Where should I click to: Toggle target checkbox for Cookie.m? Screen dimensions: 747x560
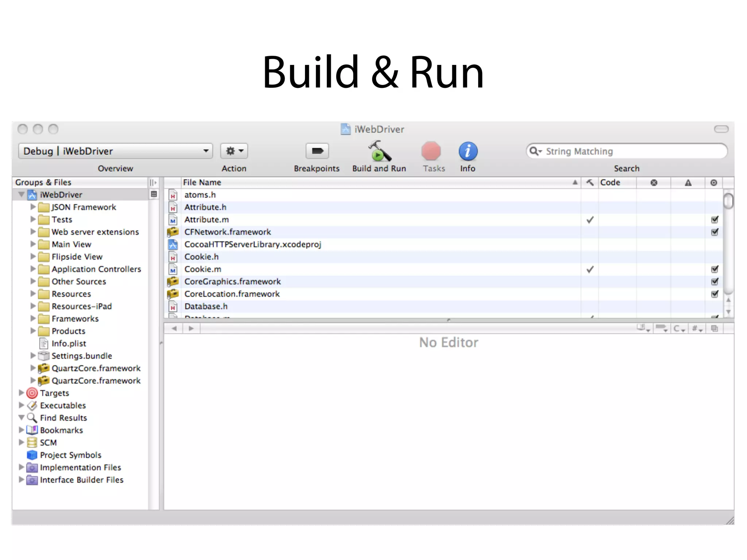[715, 269]
